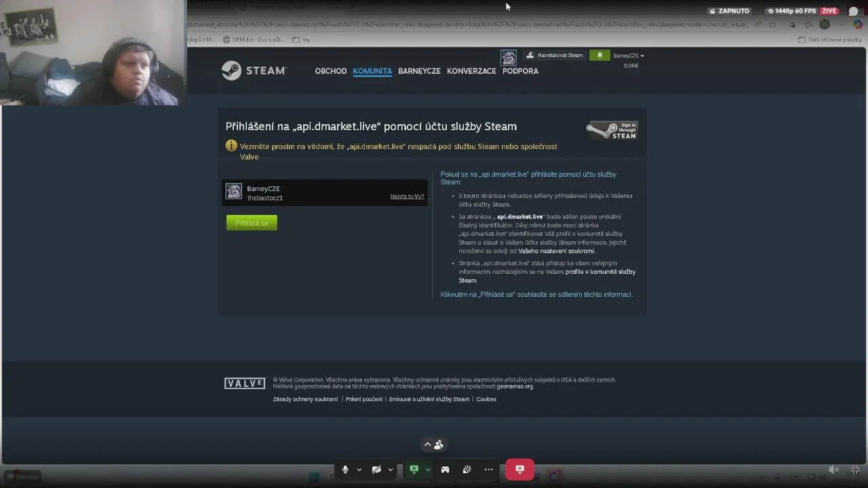868x488 pixels.
Task: Click the BarneyCZE account avatar
Action: point(233,192)
